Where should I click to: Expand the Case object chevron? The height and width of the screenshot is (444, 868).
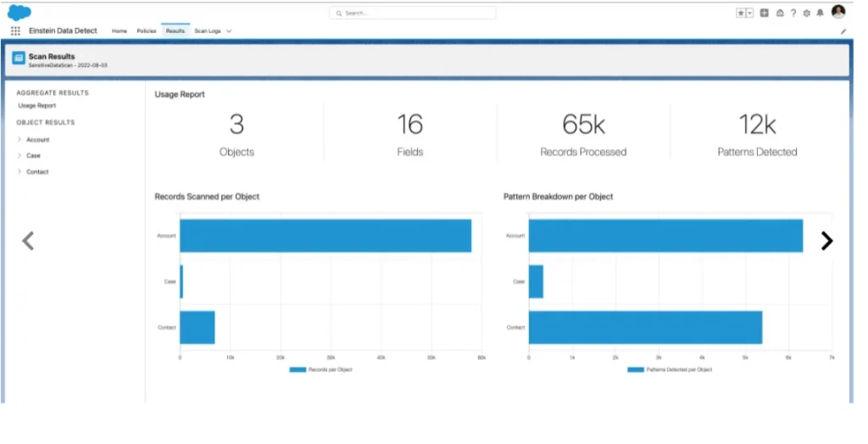click(19, 156)
